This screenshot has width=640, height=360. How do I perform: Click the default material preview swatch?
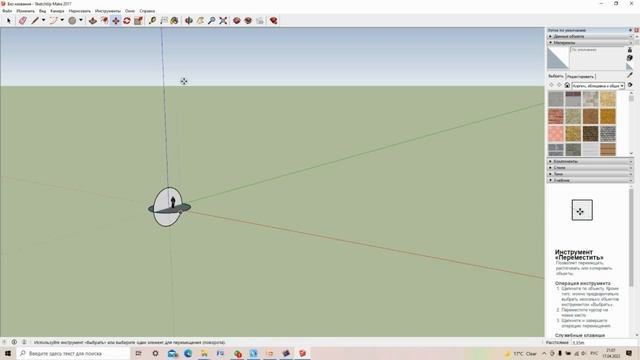coord(558,58)
